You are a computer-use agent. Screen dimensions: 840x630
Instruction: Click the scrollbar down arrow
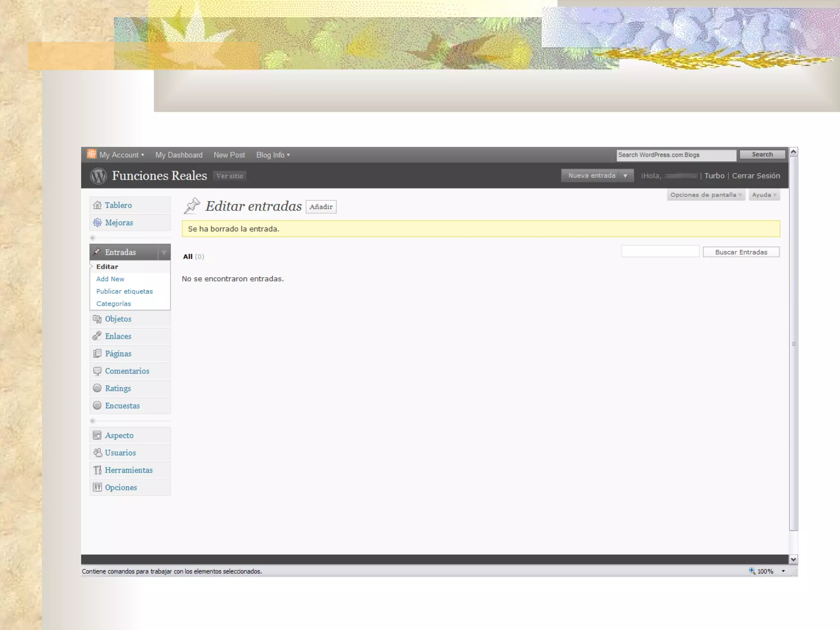pos(793,559)
